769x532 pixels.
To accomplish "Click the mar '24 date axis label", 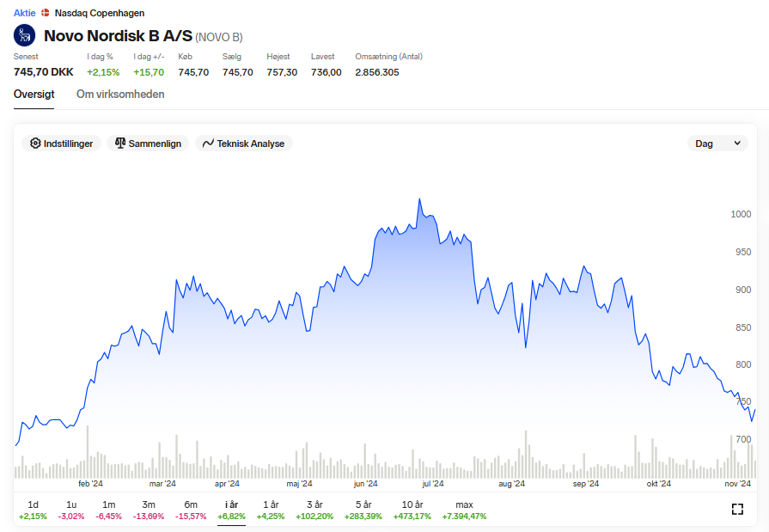I will (162, 484).
